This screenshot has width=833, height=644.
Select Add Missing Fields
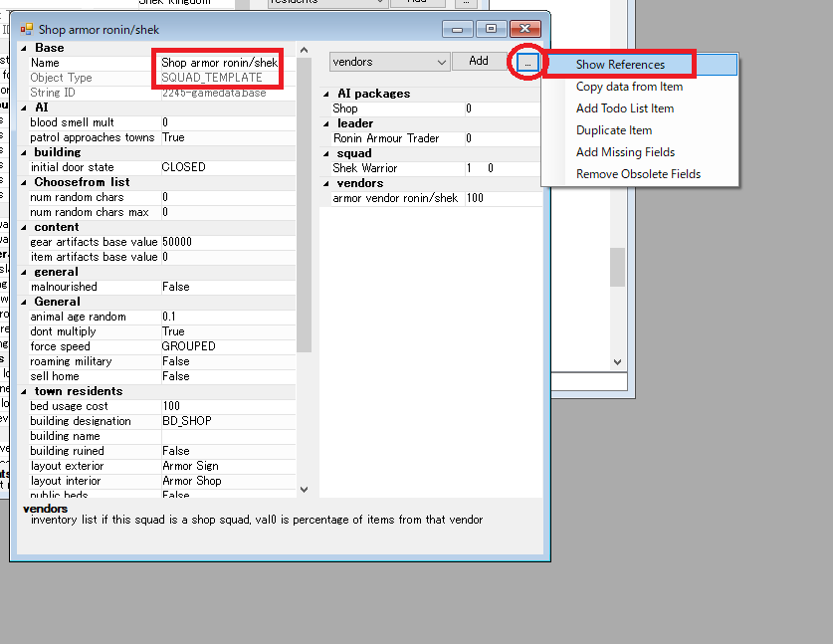click(625, 152)
